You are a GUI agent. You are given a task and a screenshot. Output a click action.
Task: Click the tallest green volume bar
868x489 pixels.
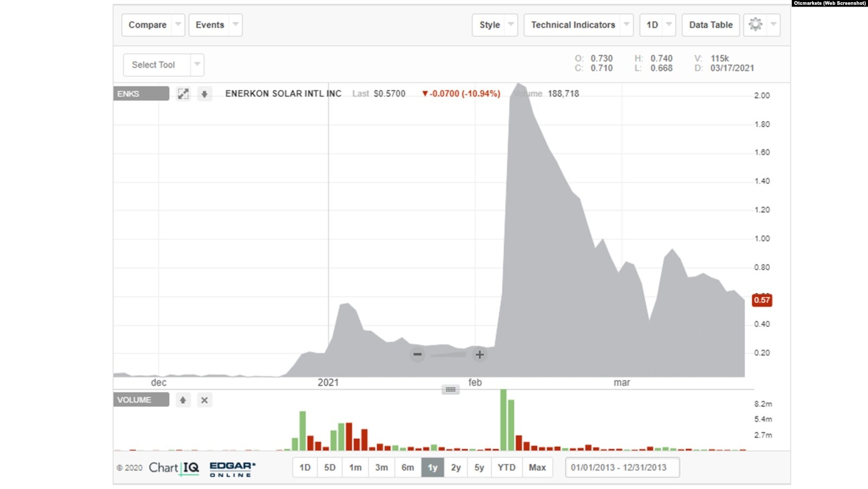503,420
